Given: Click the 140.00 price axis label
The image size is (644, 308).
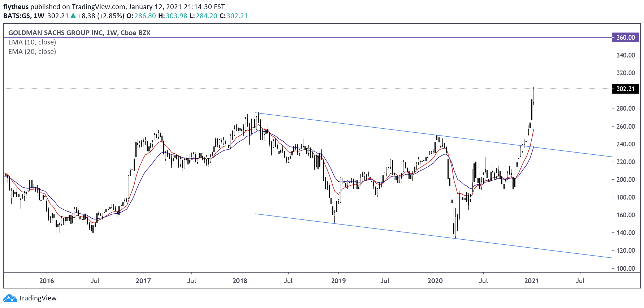Looking at the screenshot, I should click(626, 233).
